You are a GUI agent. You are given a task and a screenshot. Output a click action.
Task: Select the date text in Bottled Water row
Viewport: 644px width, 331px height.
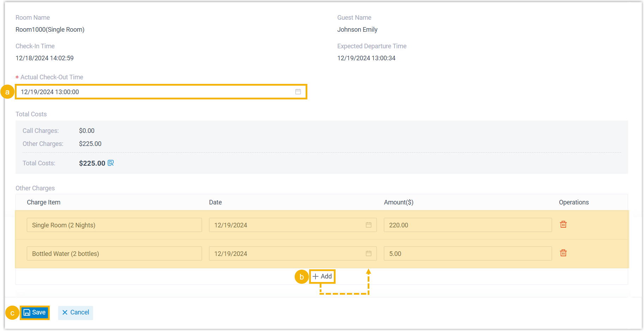231,253
